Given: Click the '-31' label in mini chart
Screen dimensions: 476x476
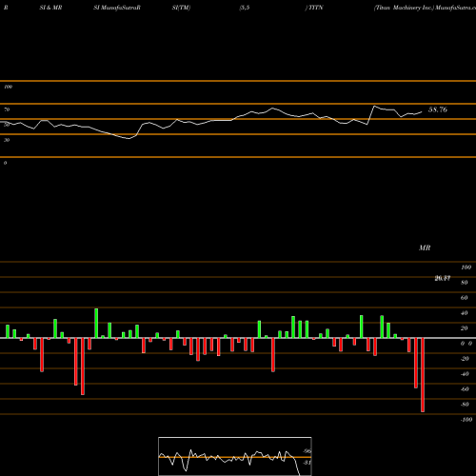Looking at the screenshot, I should click(307, 463).
